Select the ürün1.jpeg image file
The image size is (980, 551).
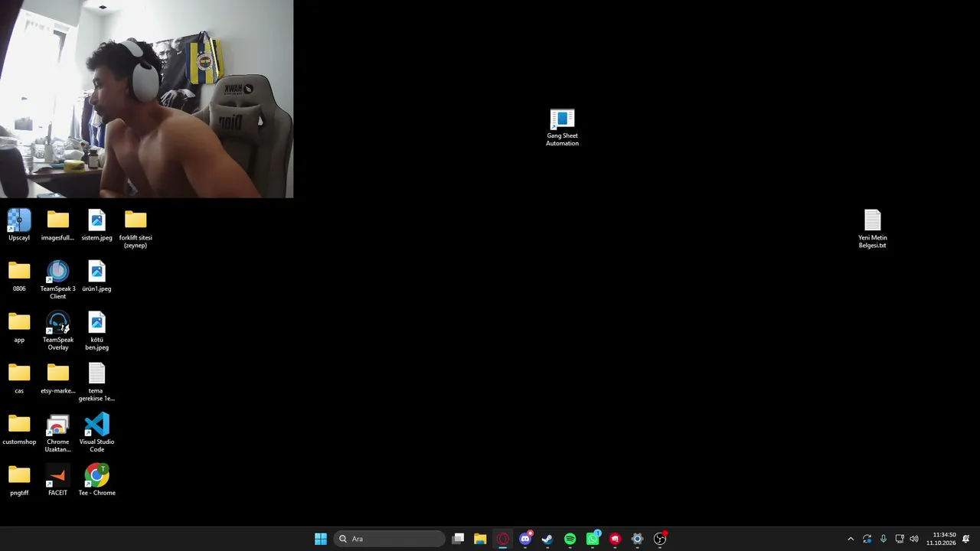96,276
